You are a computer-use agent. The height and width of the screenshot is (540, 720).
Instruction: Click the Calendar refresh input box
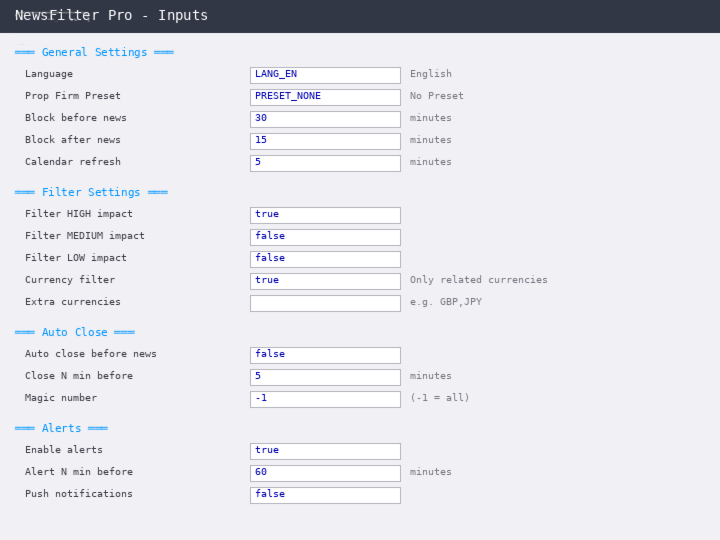pos(325,163)
